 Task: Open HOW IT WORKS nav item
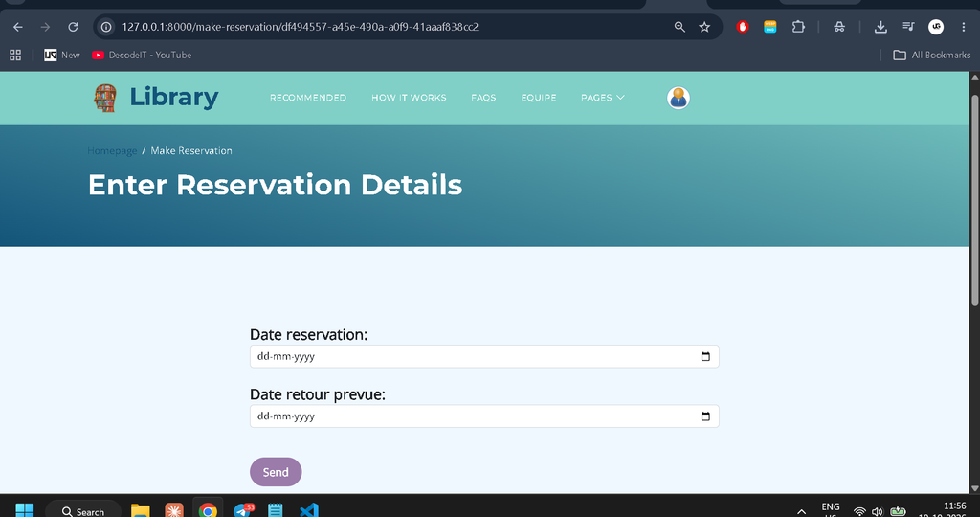click(409, 98)
